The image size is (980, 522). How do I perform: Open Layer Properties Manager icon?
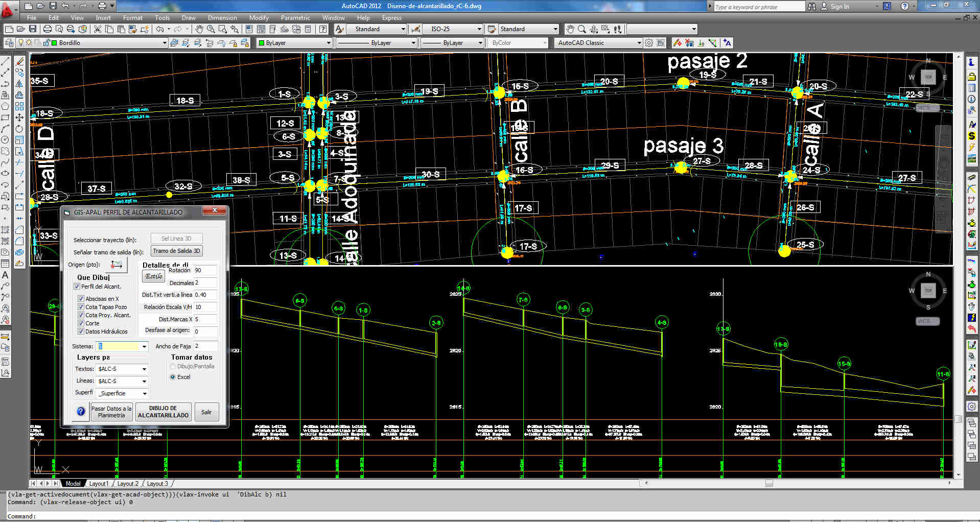click(x=9, y=43)
